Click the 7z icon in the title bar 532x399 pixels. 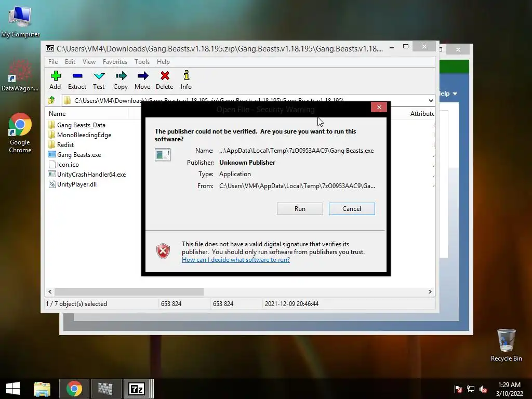point(50,48)
